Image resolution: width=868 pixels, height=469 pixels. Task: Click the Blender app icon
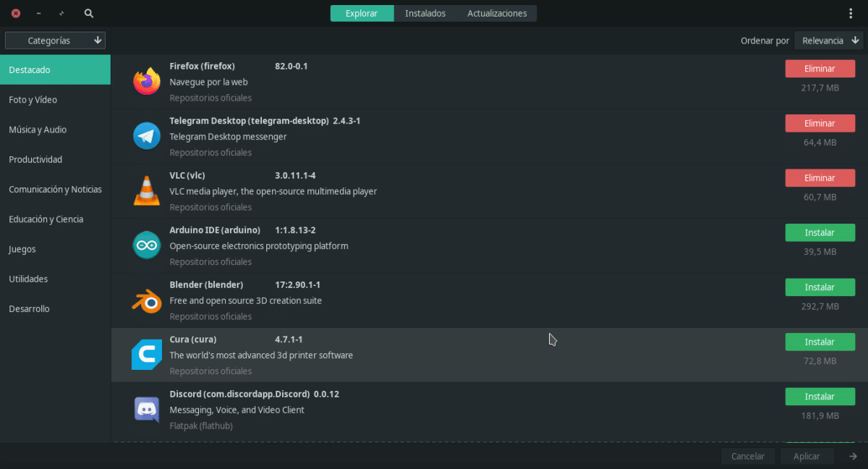tap(147, 300)
